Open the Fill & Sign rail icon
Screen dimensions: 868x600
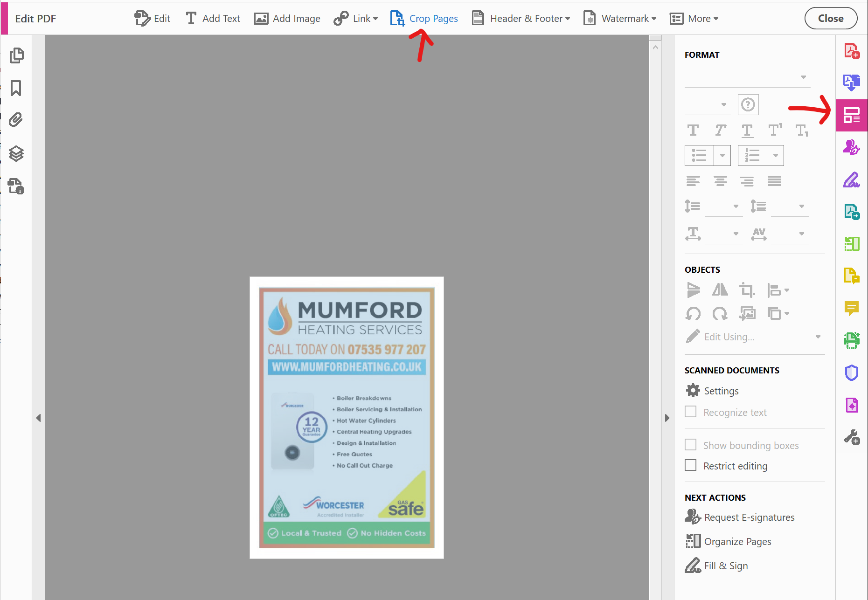click(852, 179)
